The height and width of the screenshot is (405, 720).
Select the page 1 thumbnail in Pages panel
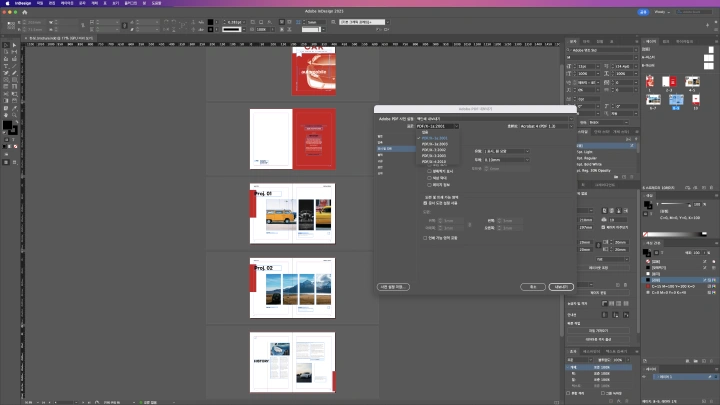pyautogui.click(x=650, y=81)
